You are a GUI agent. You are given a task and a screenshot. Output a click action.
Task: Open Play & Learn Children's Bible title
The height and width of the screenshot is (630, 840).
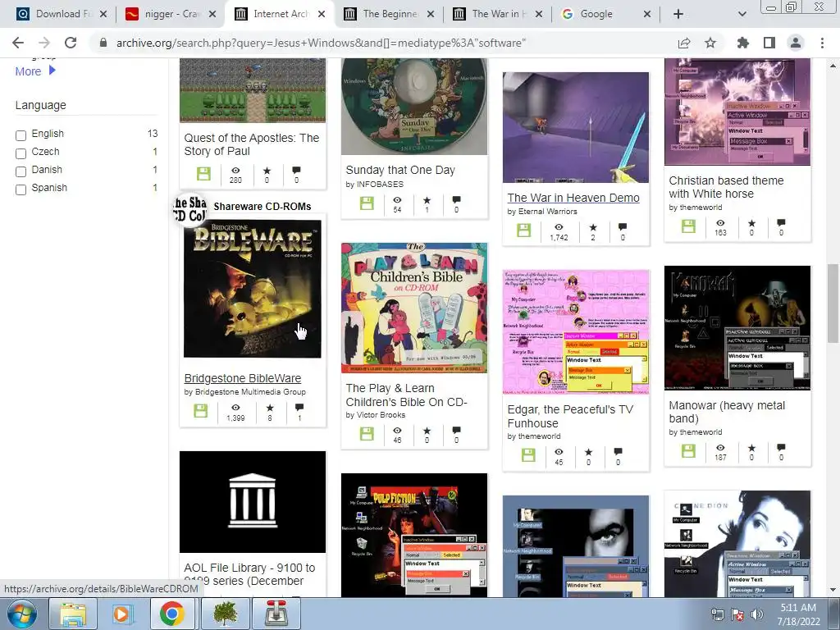[406, 395]
